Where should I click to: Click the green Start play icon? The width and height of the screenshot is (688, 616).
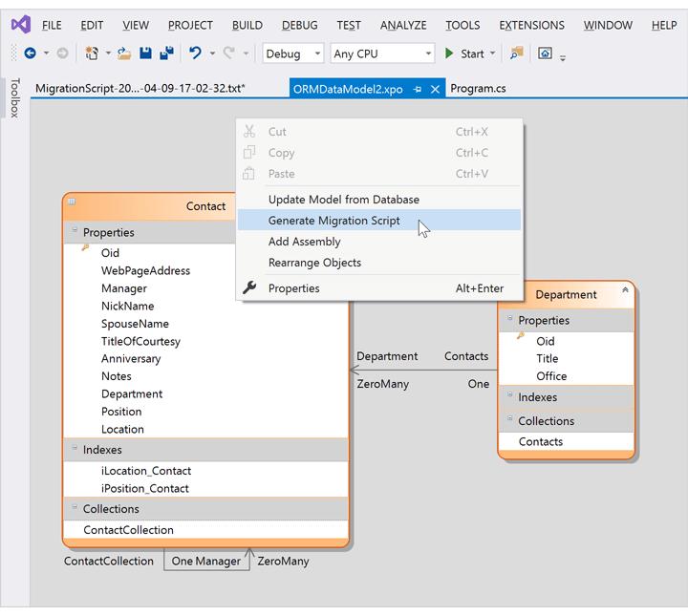coord(449,53)
